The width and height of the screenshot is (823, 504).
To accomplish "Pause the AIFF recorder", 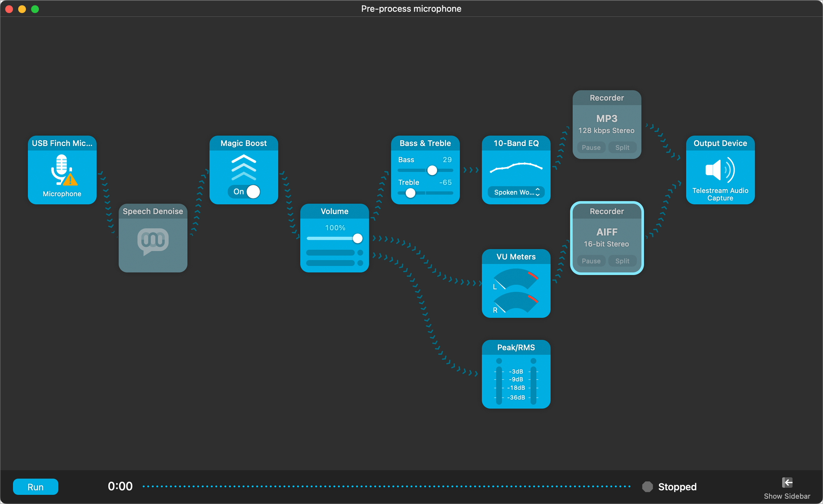I will [591, 261].
